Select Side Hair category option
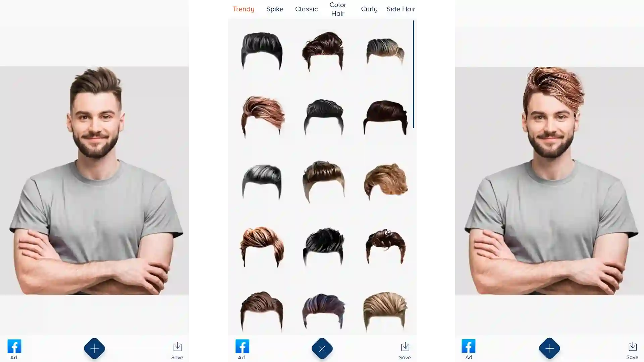 (400, 9)
